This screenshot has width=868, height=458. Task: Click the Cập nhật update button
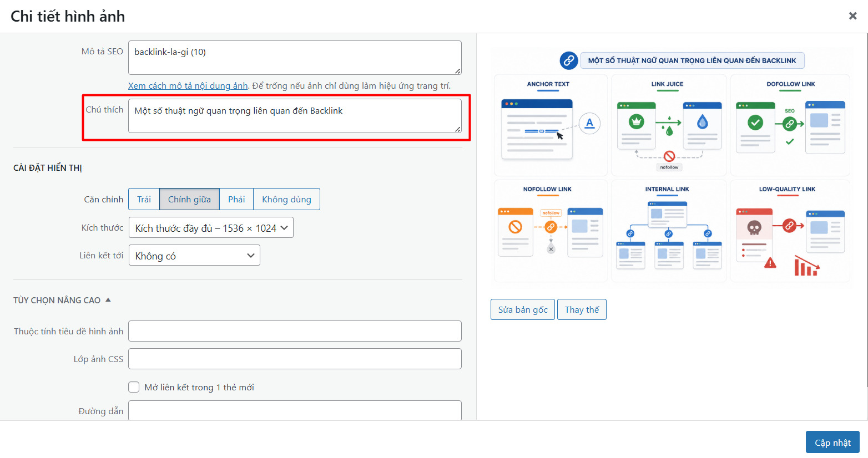click(x=832, y=442)
